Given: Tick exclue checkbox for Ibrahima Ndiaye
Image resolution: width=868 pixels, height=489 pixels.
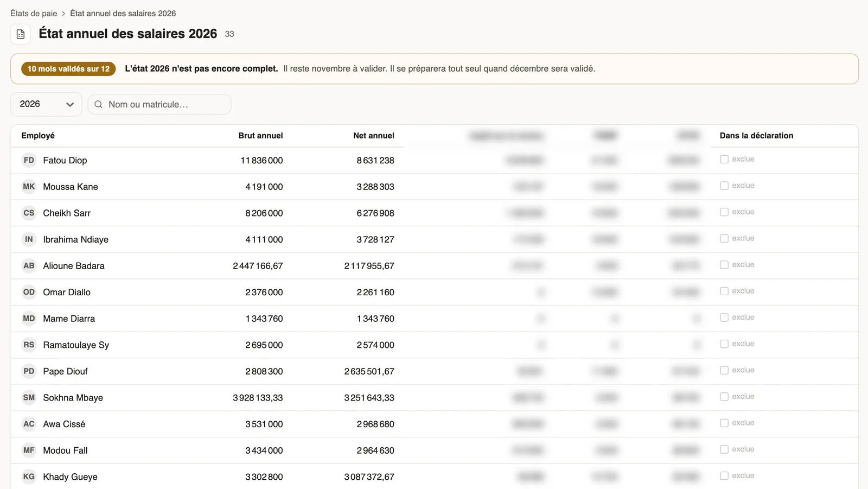Looking at the screenshot, I should coord(724,238).
